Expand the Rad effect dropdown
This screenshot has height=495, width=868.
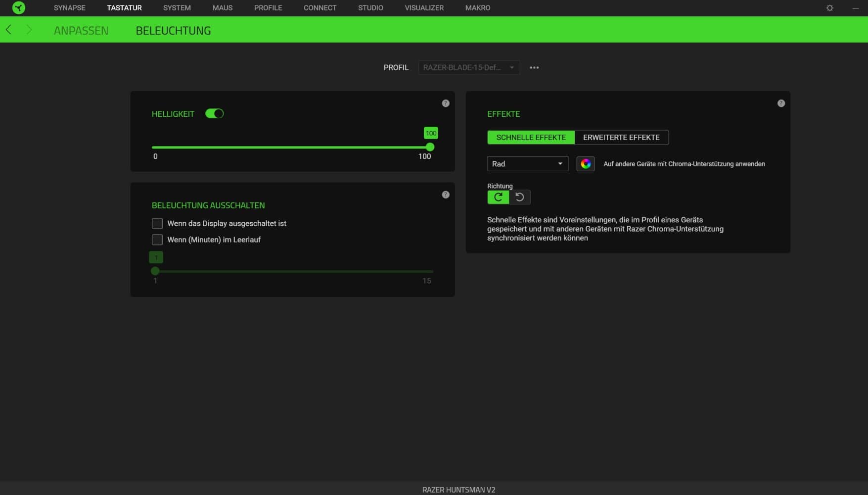527,164
